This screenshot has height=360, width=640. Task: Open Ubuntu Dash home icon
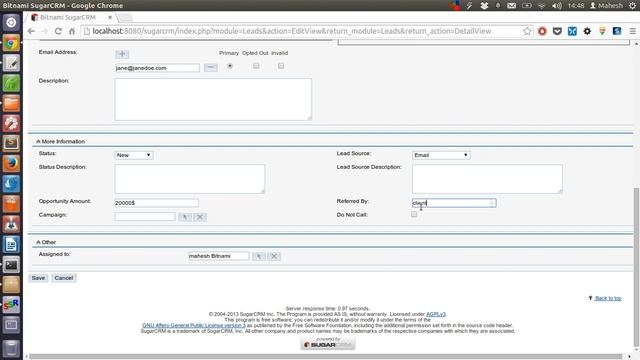point(11,22)
